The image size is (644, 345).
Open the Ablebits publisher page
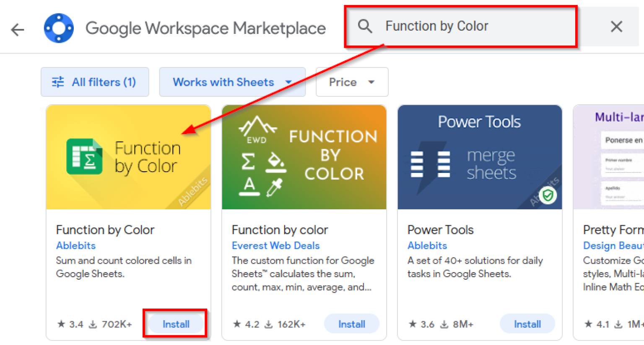click(76, 245)
